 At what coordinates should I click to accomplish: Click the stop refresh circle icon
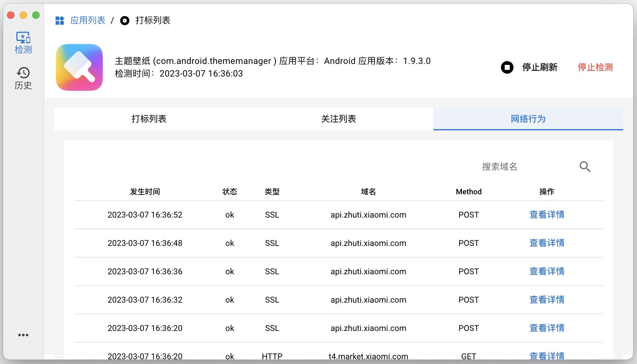(507, 67)
